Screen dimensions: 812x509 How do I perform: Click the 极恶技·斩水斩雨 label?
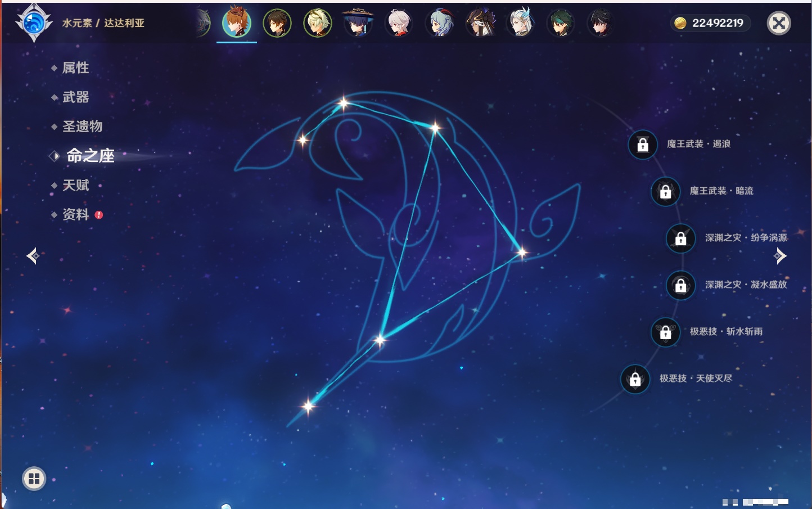point(726,331)
